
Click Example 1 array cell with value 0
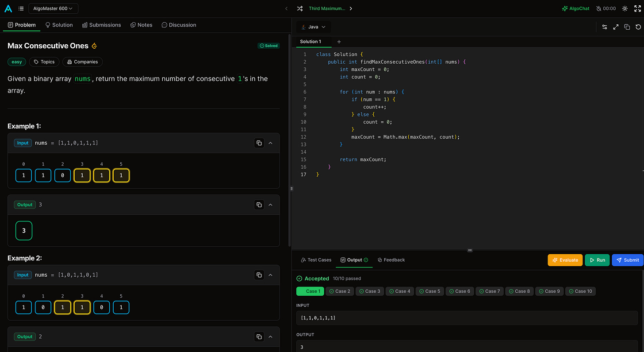(x=63, y=175)
